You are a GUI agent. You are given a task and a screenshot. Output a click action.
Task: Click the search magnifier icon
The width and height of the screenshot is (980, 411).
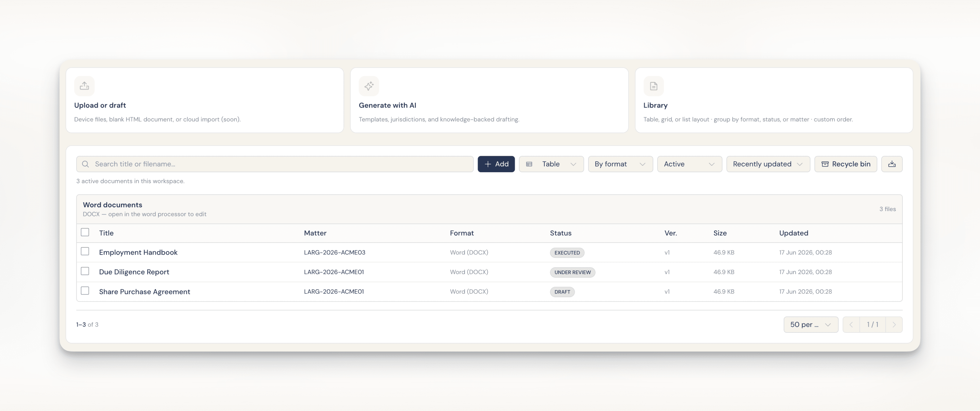pos(85,164)
